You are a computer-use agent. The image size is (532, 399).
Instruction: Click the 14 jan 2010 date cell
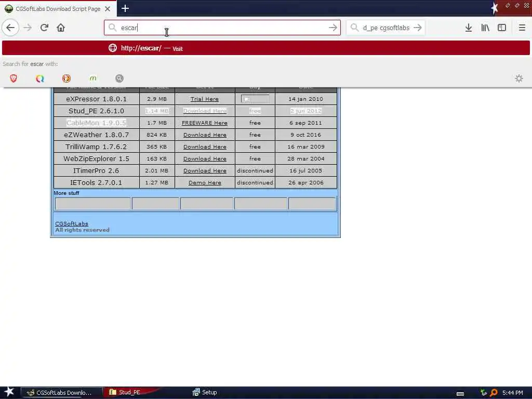[305, 99]
